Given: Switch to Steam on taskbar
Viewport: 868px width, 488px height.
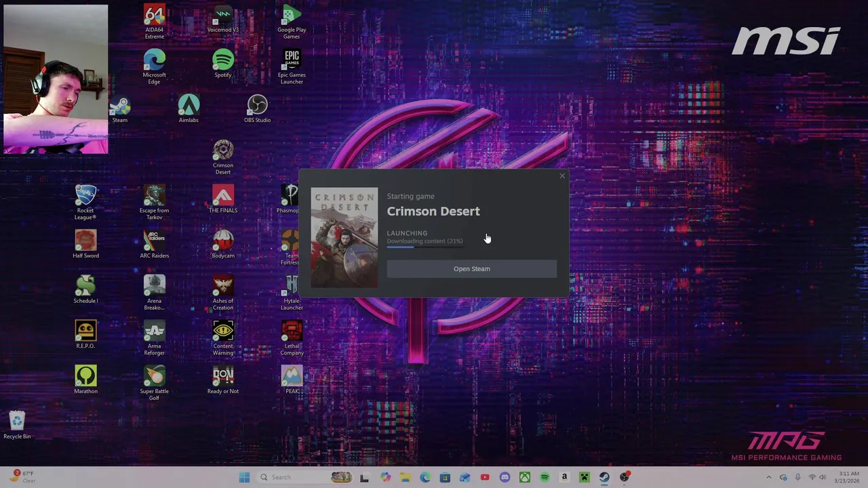Looking at the screenshot, I should (604, 477).
